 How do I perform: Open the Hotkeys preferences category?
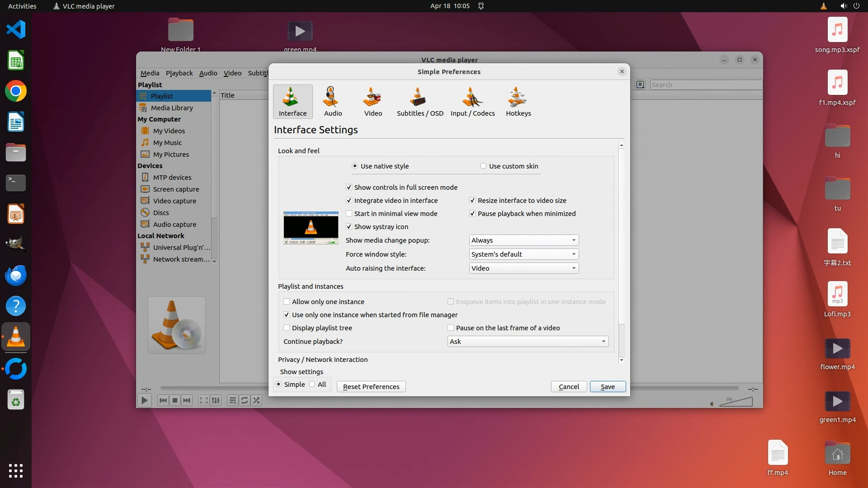pos(518,102)
